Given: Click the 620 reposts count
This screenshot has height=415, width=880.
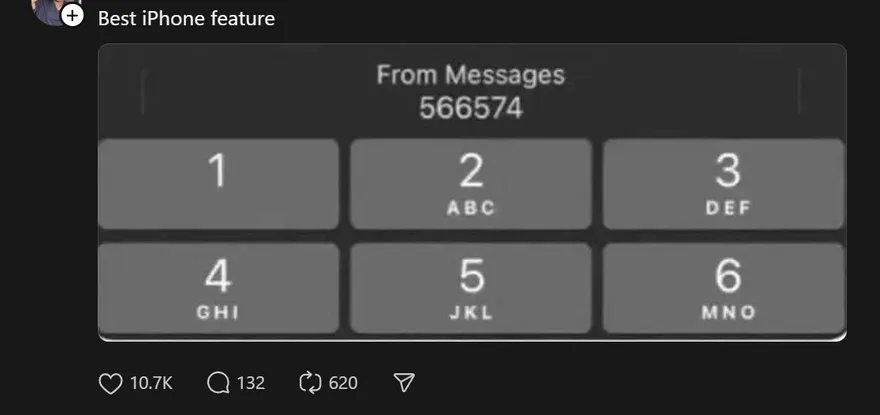Looking at the screenshot, I should pyautogui.click(x=343, y=383).
